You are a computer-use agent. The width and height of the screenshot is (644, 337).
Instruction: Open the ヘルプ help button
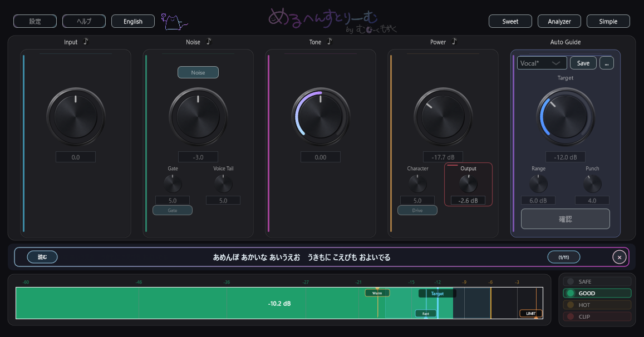click(84, 21)
